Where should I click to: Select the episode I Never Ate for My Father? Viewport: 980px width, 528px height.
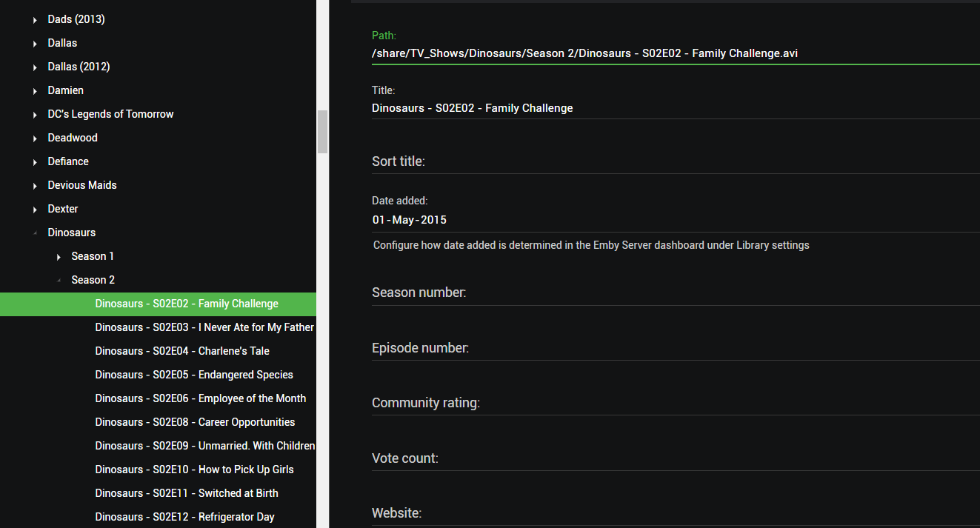click(x=204, y=327)
